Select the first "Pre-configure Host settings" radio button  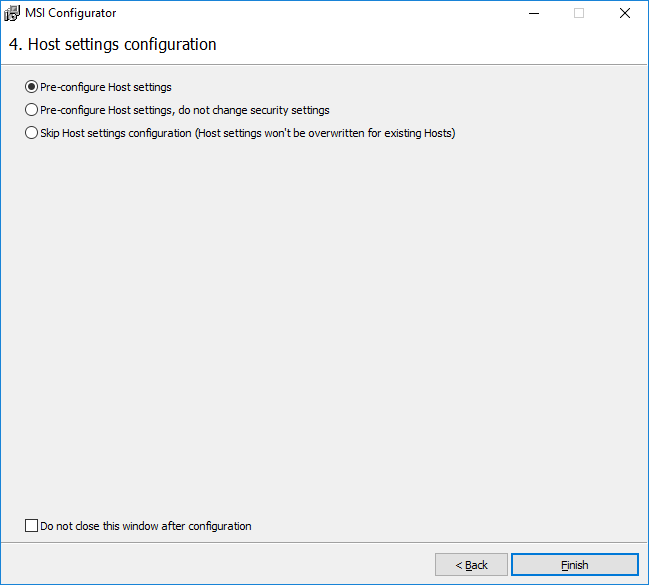[x=31, y=87]
